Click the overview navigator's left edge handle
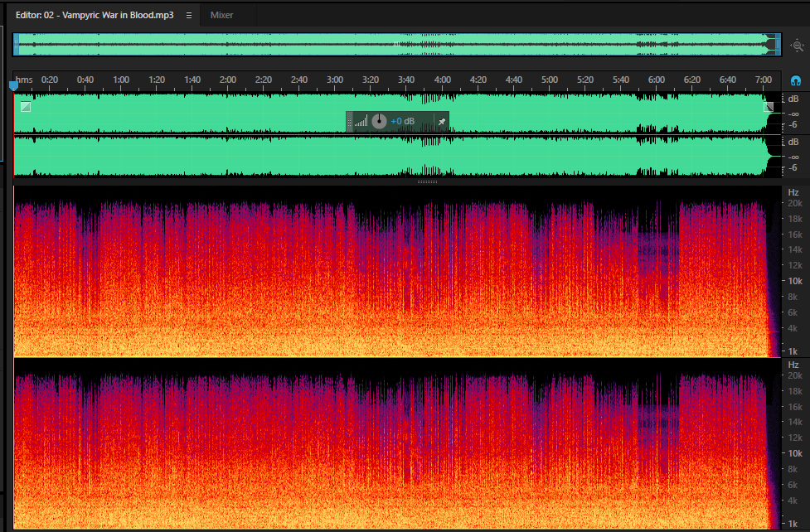This screenshot has height=532, width=810. 16,45
